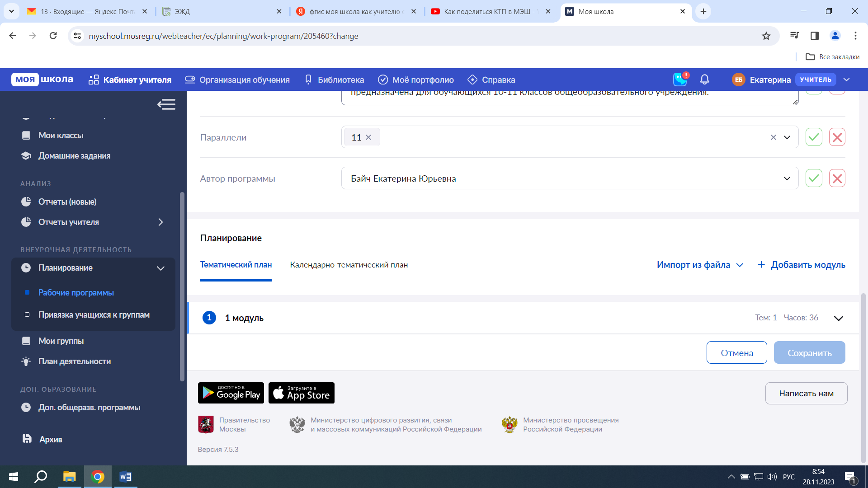
Task: Open a new browser tab
Action: coord(703,11)
